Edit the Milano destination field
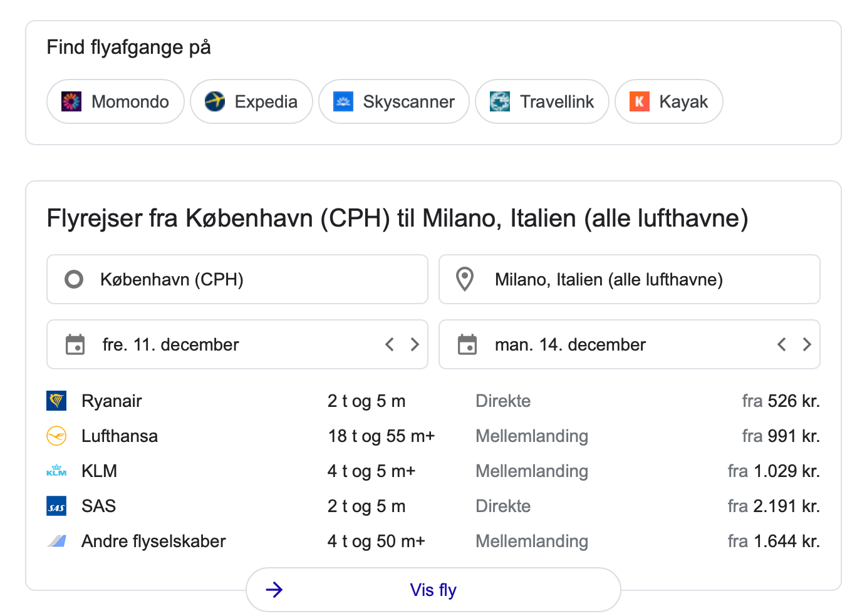This screenshot has height=616, width=867. (x=629, y=279)
